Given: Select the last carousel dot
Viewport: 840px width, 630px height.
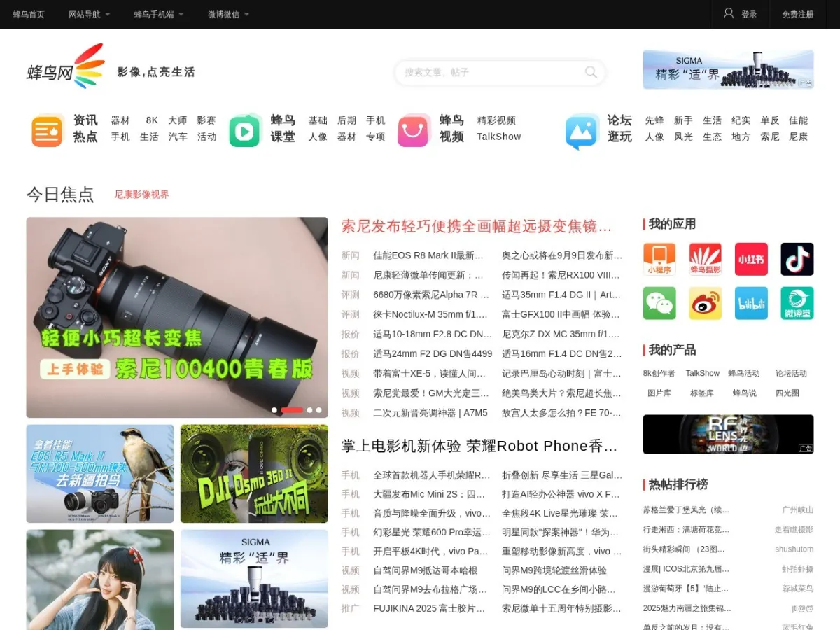Looking at the screenshot, I should pyautogui.click(x=318, y=410).
